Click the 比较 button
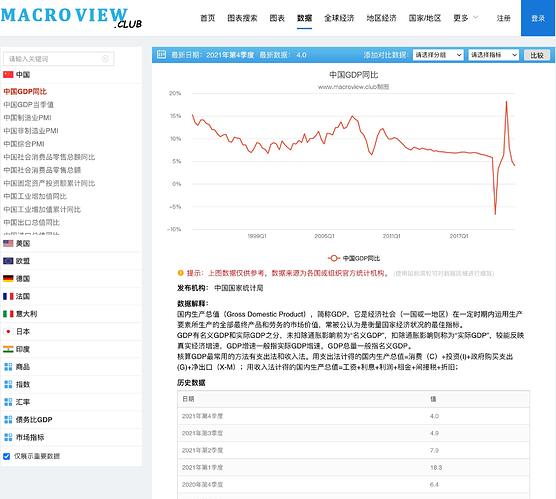Viewport: 556px width, 499px height. [537, 55]
